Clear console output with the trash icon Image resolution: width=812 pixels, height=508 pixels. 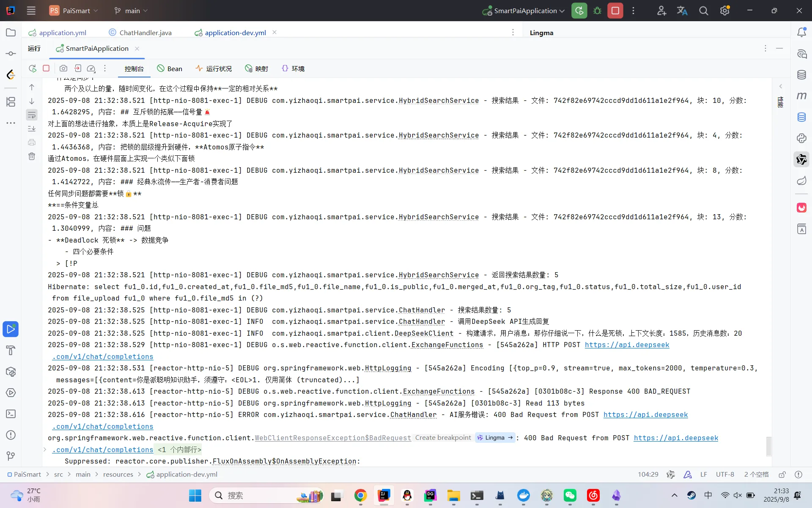pos(32,157)
